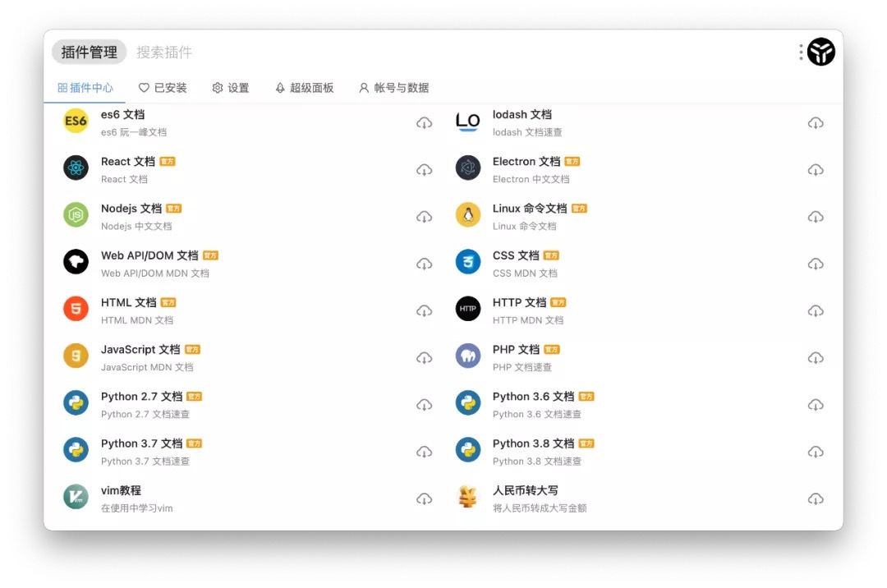Download the HTTP 文档 plugin
Viewport: 887px width, 588px height.
pyautogui.click(x=816, y=310)
